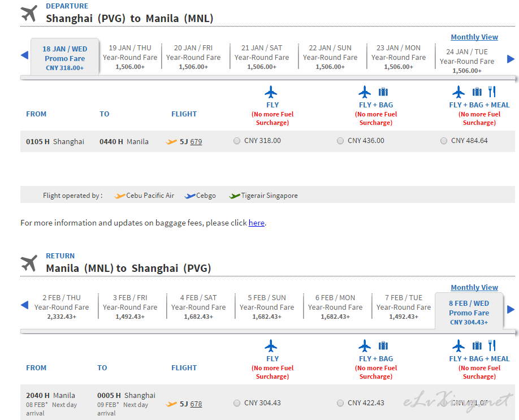Select the 22 JAN / SUN departure date tab
Viewport: 519px width, 420px height.
click(x=330, y=57)
